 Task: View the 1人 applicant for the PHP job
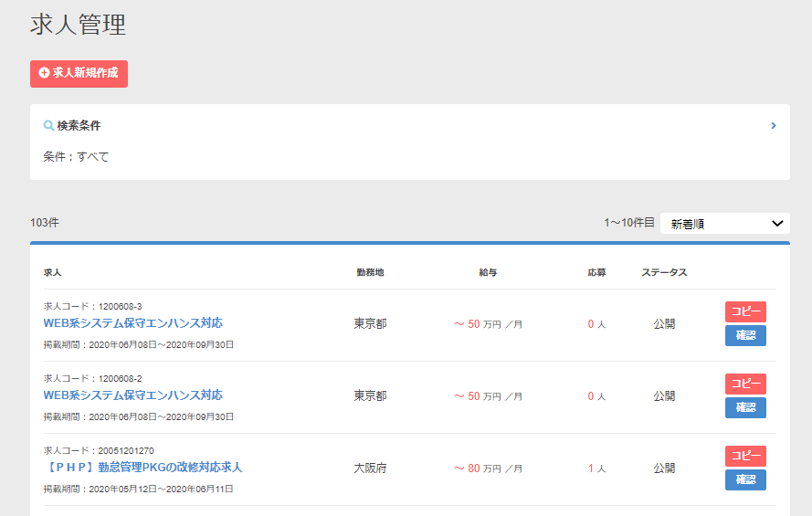click(x=596, y=468)
